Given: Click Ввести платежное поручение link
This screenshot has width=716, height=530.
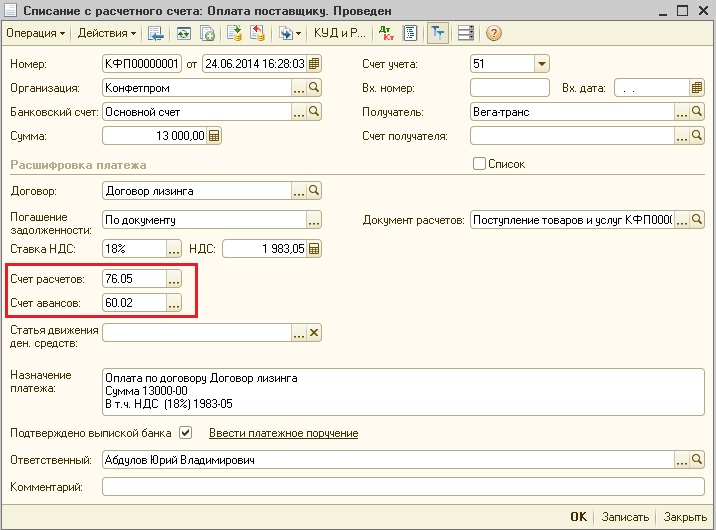Looking at the screenshot, I should coord(283,433).
